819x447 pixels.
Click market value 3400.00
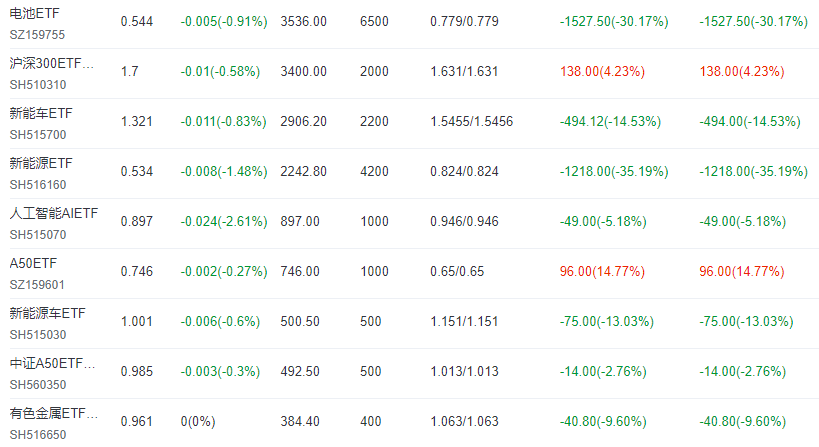303,72
